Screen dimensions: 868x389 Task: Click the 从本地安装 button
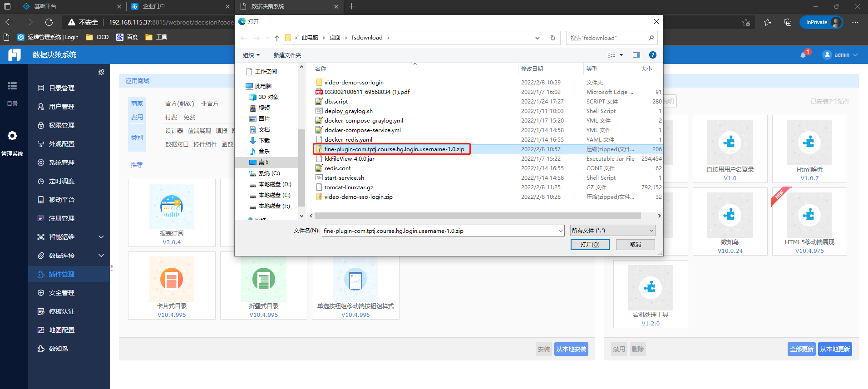pos(571,349)
